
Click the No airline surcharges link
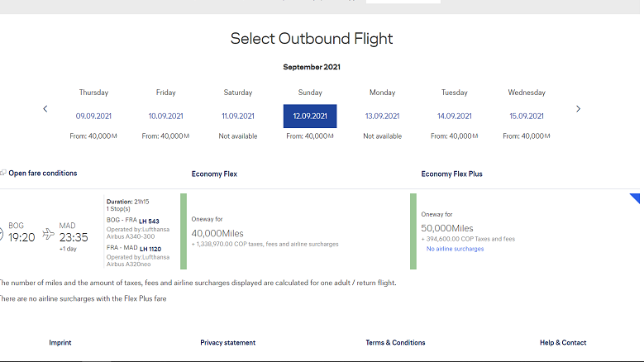[x=455, y=249]
